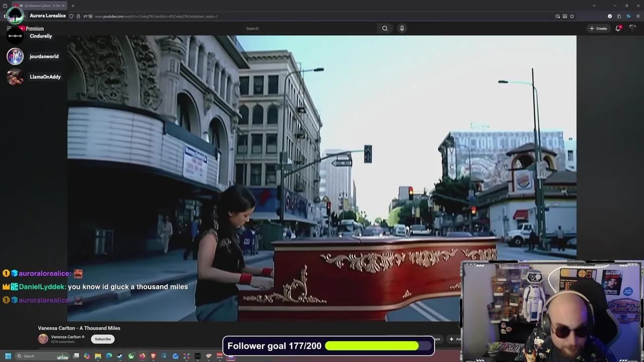
Task: Start voice search with microphone icon
Action: 401,29
